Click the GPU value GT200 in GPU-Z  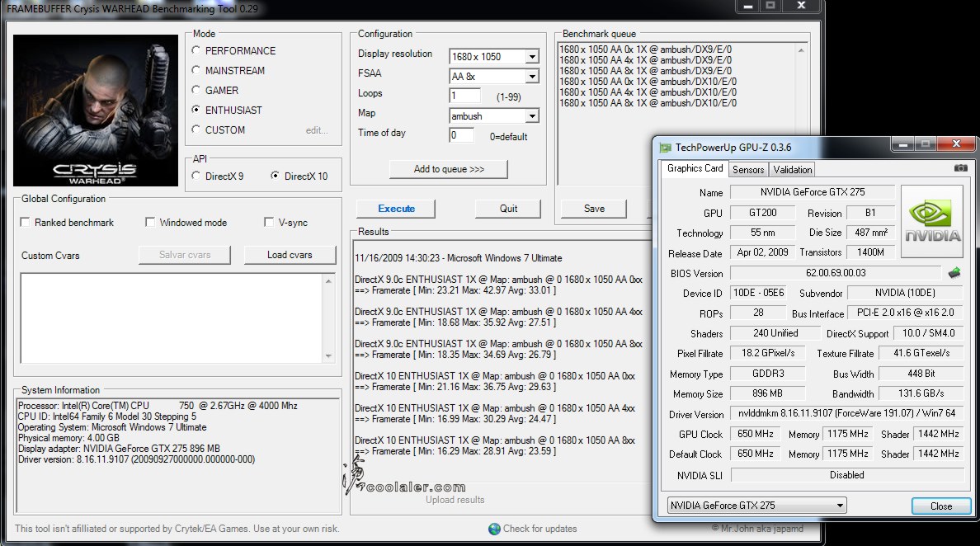point(762,213)
